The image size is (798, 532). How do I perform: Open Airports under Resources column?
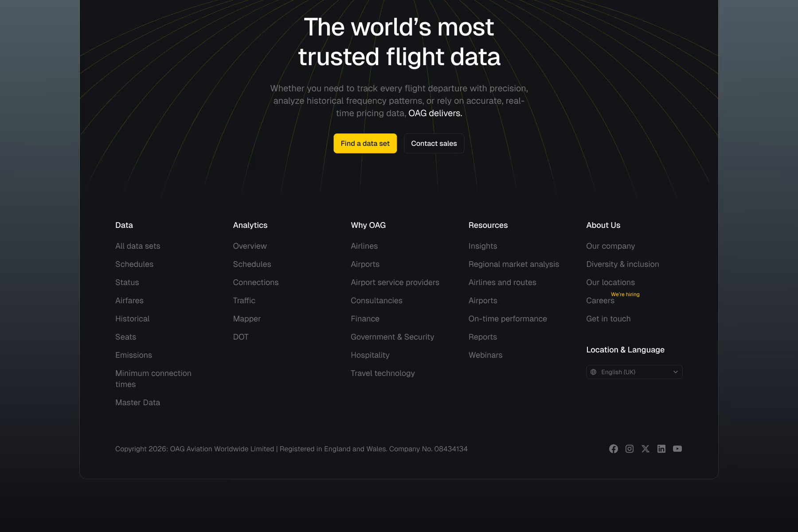click(x=483, y=301)
